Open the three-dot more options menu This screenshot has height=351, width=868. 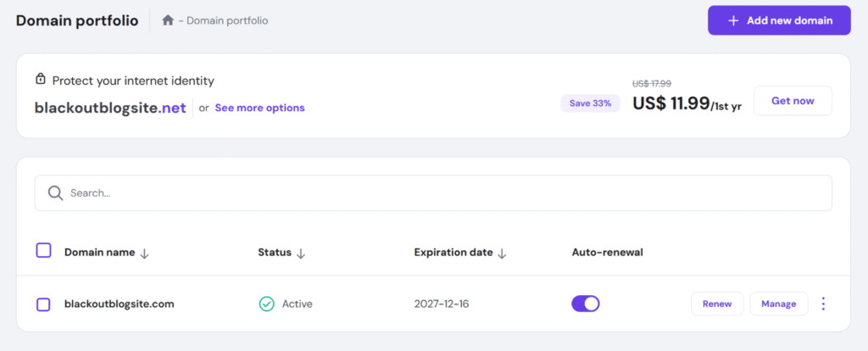[823, 304]
